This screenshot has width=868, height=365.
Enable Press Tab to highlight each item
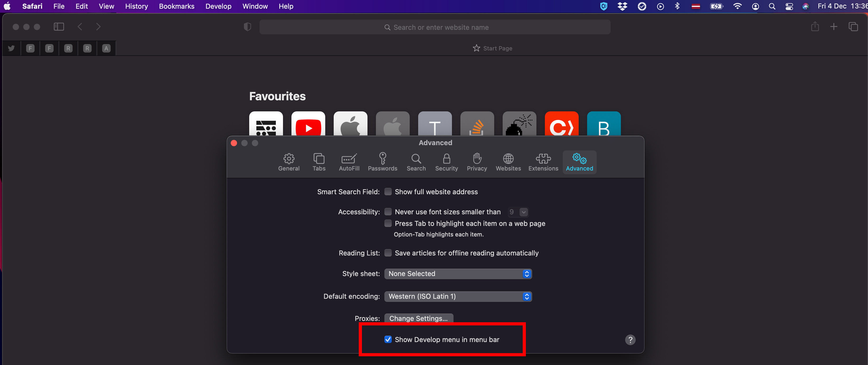click(388, 223)
